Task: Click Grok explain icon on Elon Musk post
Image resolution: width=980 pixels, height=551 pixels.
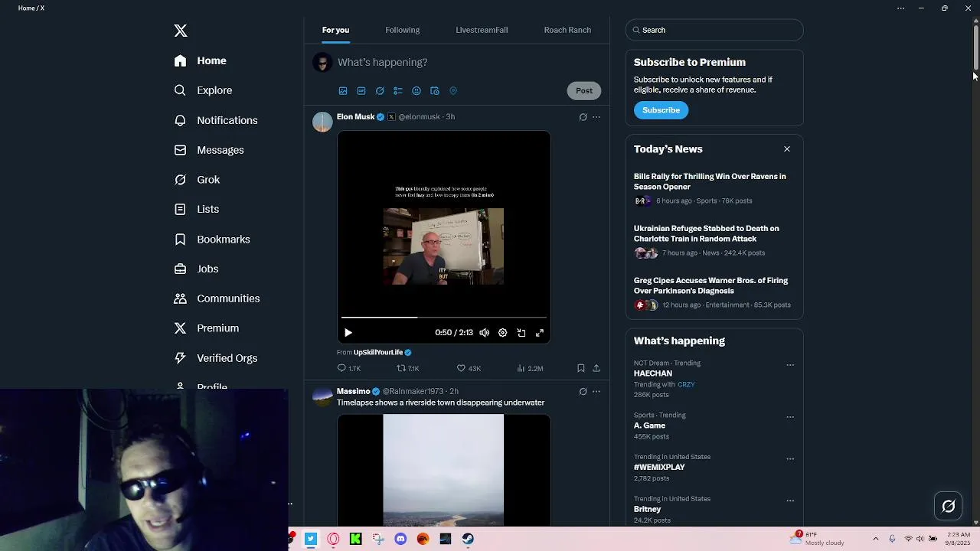Action: pyautogui.click(x=583, y=117)
